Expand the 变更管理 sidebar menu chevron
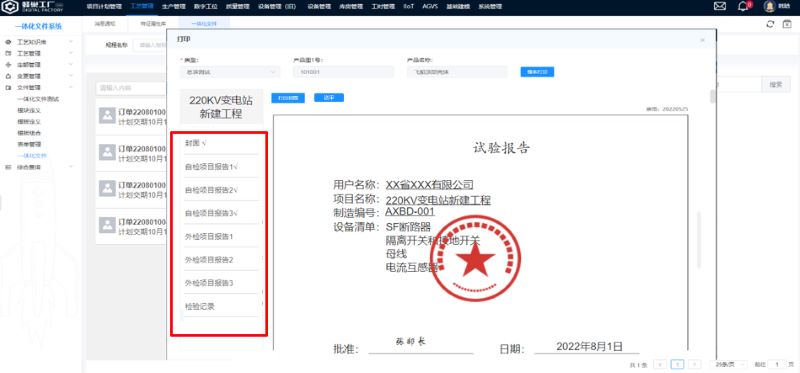 [x=71, y=76]
